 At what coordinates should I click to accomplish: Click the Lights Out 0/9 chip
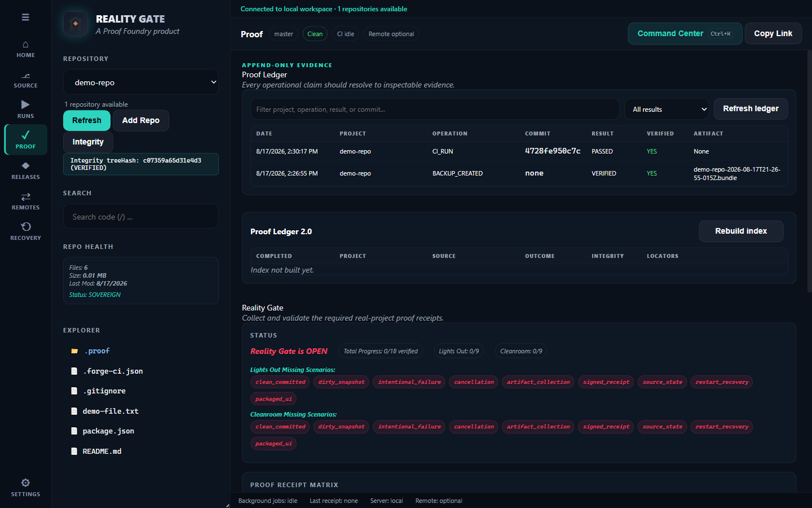click(x=459, y=351)
